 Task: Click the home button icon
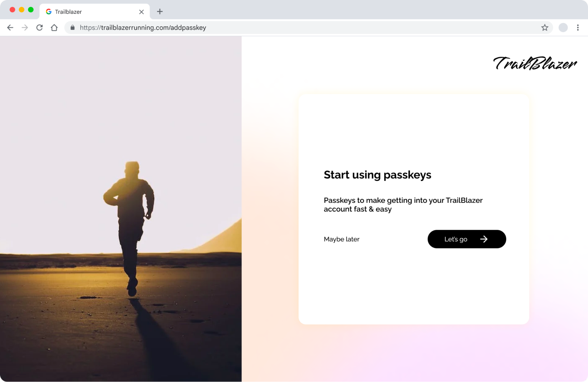(x=54, y=27)
